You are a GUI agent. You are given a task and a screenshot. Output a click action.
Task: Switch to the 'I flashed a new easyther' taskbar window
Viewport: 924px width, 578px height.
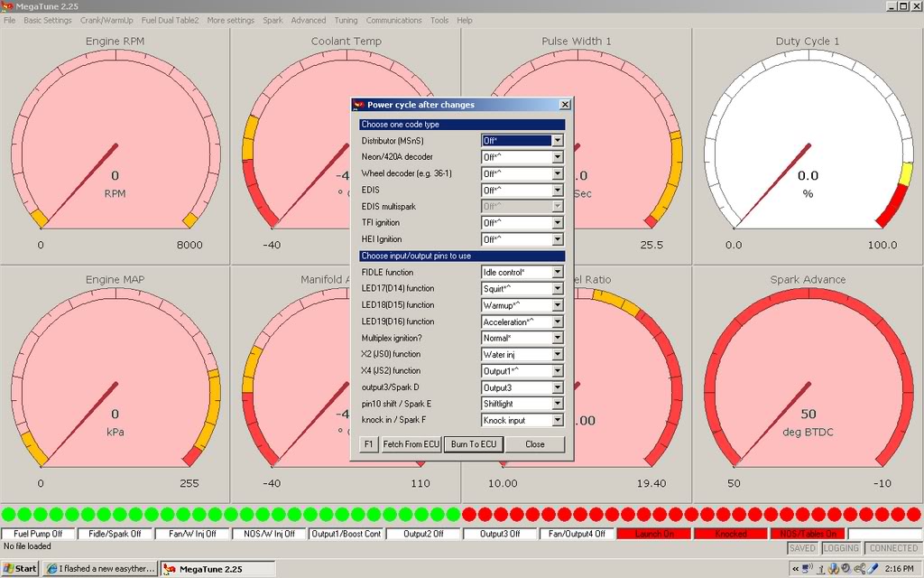(x=101, y=569)
